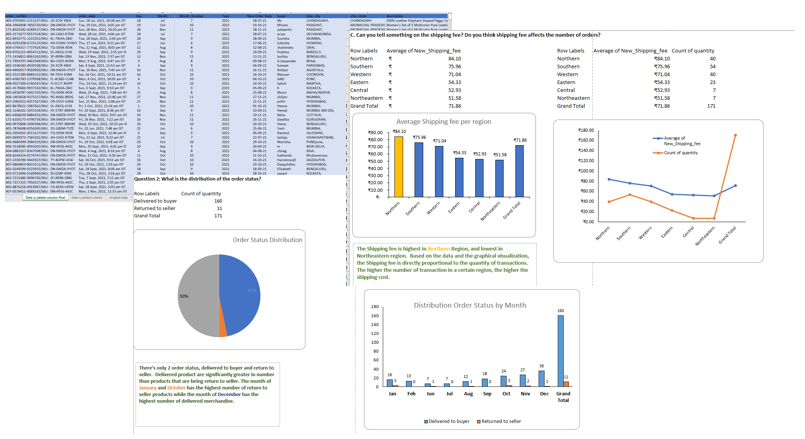Click the yellow Northern bar in shipping fee chart
805x439 pixels.
click(x=400, y=166)
